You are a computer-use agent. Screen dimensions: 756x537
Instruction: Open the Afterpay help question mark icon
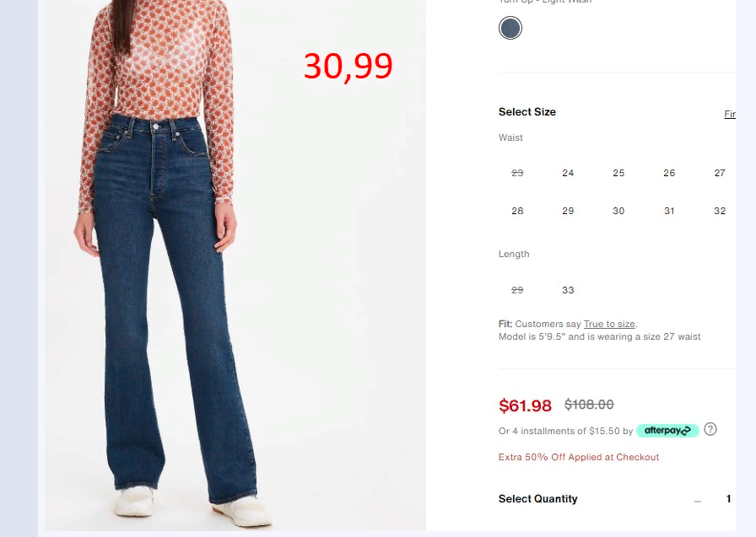710,429
